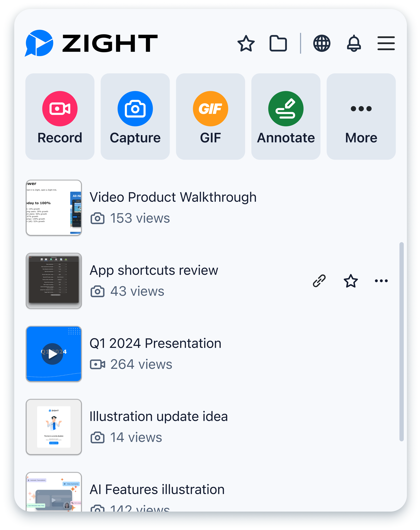Click the globe icon in header

point(322,43)
